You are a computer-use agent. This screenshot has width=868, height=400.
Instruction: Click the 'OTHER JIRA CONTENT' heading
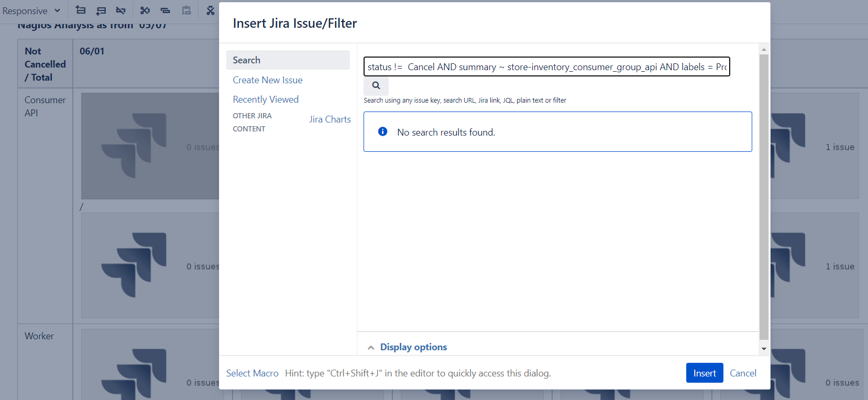pyautogui.click(x=252, y=122)
